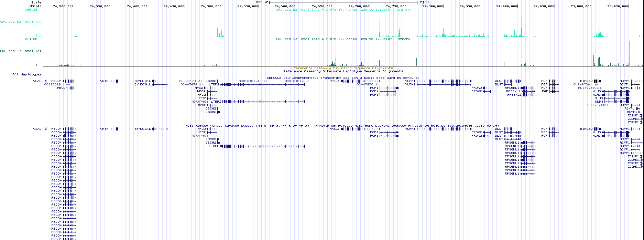Open the AC013451.1 transcript

[249, 81]
